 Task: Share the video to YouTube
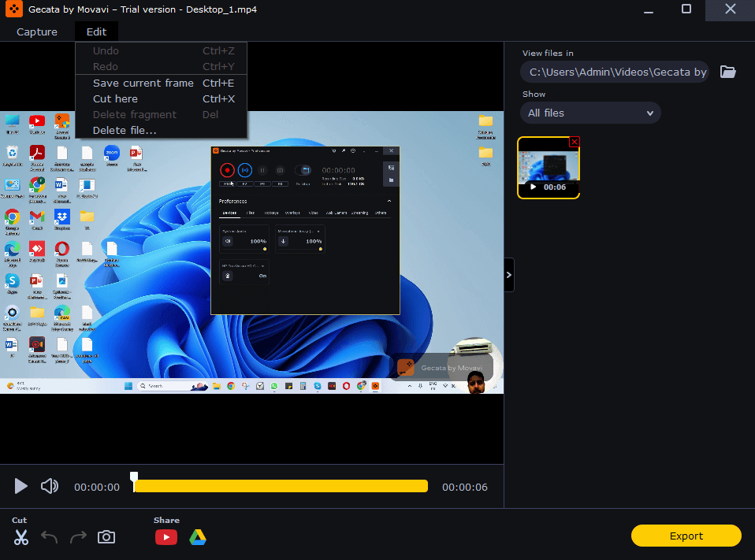pyautogui.click(x=166, y=537)
